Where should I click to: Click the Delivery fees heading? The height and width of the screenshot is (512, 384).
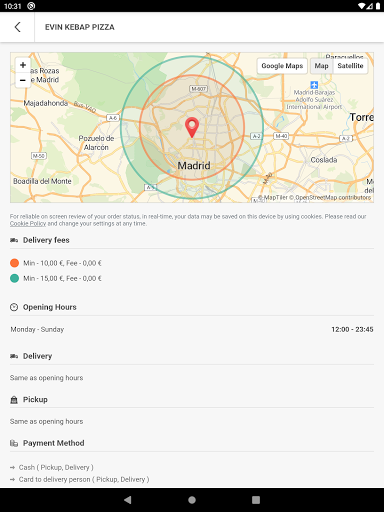46,240
